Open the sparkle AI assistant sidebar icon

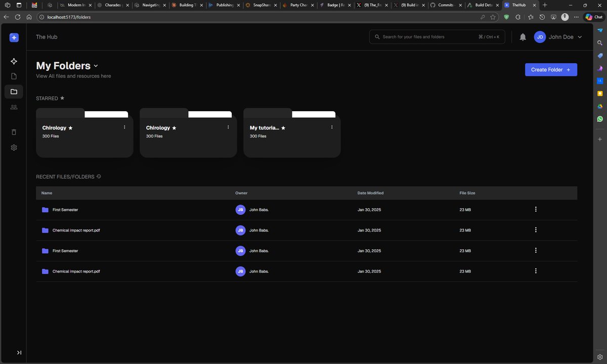click(14, 61)
